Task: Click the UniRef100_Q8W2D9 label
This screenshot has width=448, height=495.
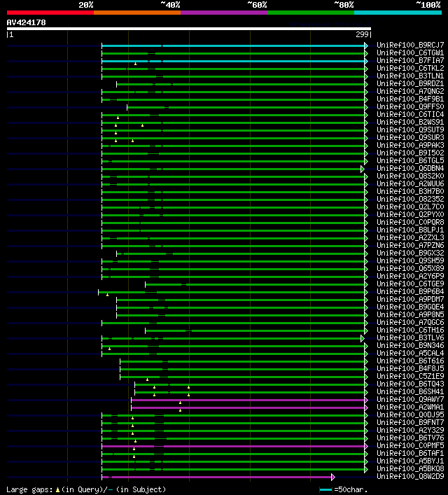Action: (410, 476)
